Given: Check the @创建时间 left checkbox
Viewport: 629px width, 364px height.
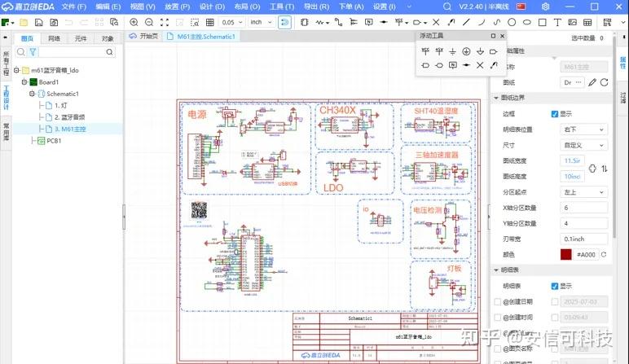Looking at the screenshot, I should (498, 318).
